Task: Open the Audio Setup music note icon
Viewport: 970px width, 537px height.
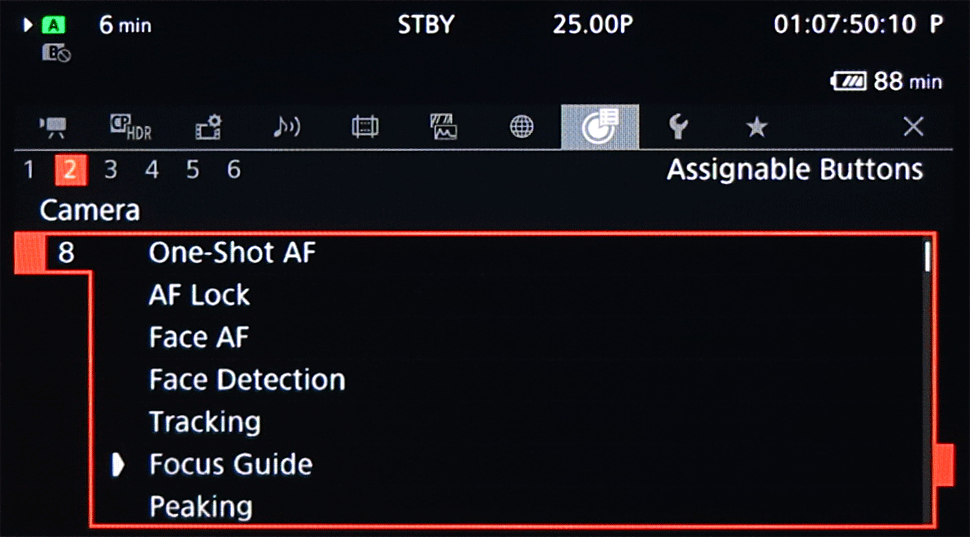Action: [287, 127]
